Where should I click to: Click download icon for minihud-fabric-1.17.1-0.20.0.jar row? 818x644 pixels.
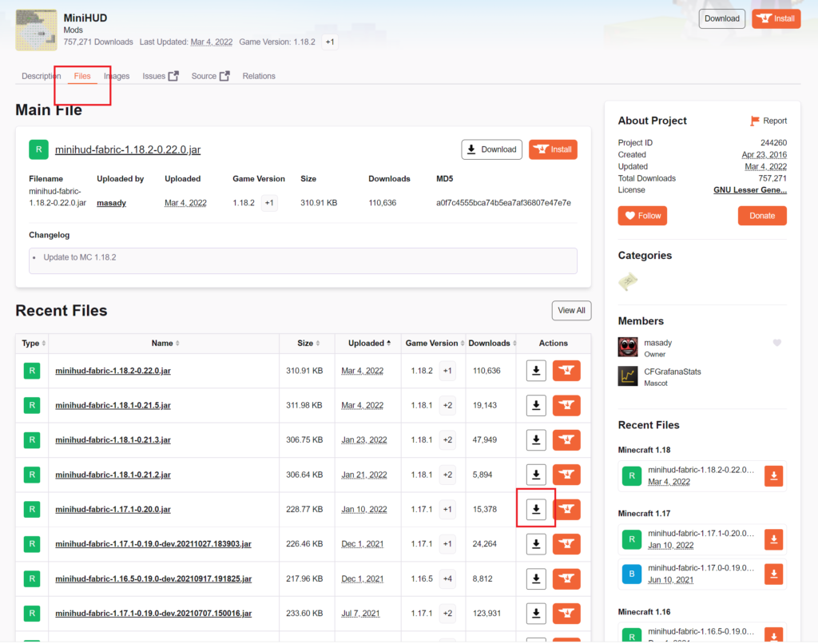click(536, 509)
